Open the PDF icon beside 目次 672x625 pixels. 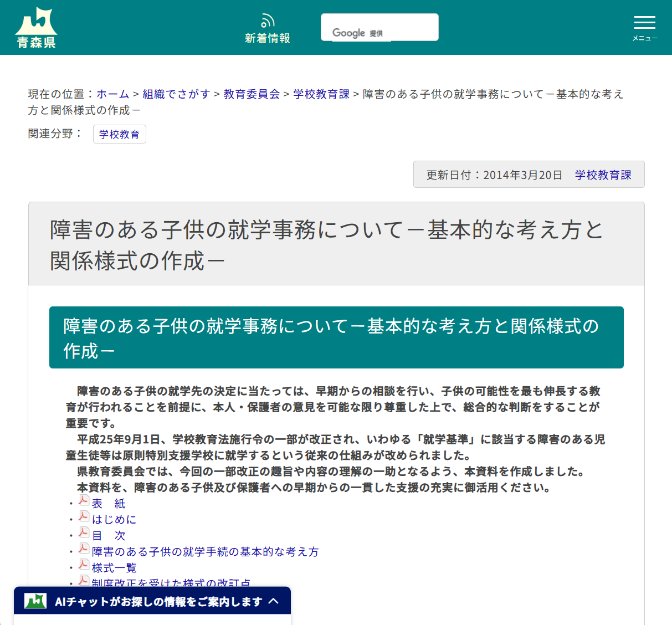point(83,532)
